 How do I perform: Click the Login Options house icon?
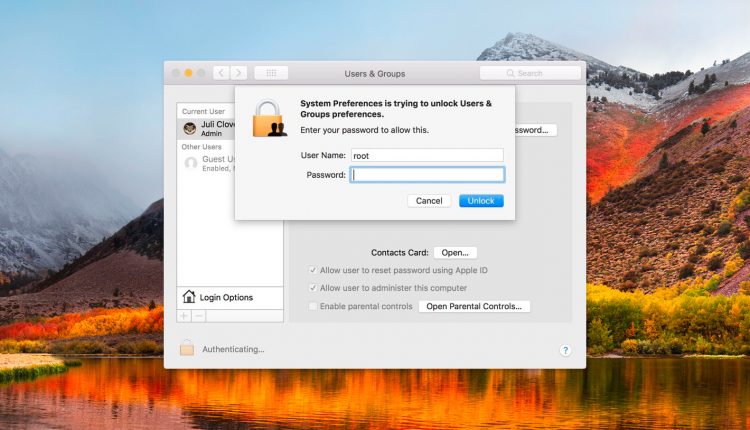point(189,297)
